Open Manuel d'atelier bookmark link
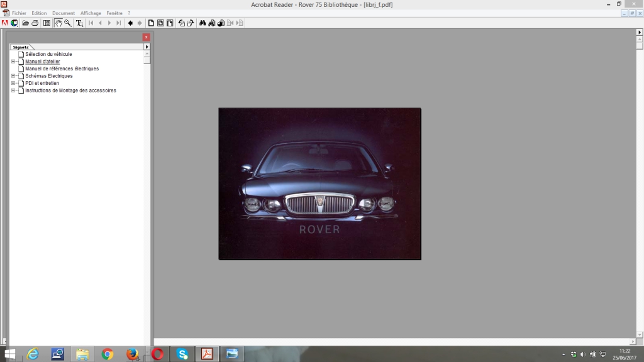The image size is (644, 362). coord(43,62)
